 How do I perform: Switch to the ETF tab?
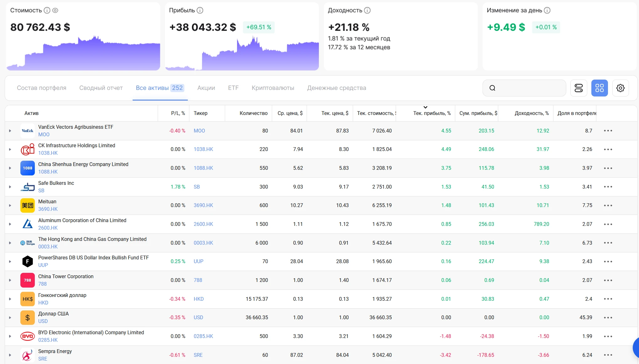pyautogui.click(x=233, y=88)
